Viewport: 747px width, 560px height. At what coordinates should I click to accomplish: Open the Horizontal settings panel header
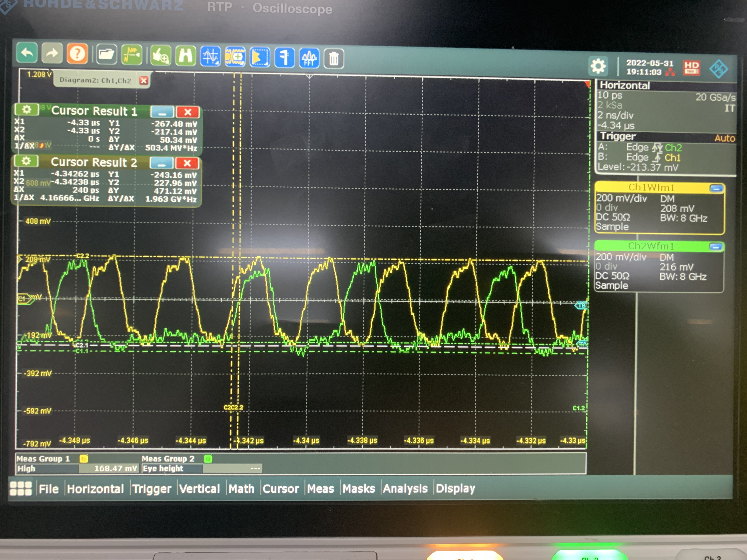(x=625, y=85)
